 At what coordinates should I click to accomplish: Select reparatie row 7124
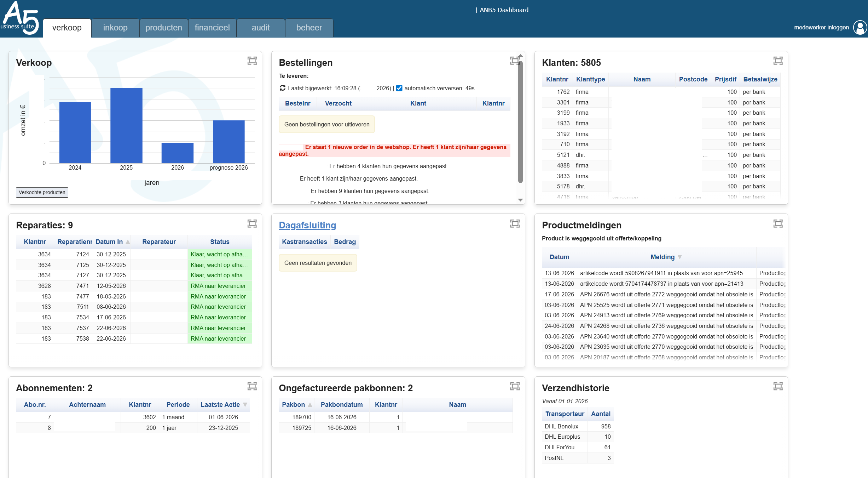pos(134,254)
